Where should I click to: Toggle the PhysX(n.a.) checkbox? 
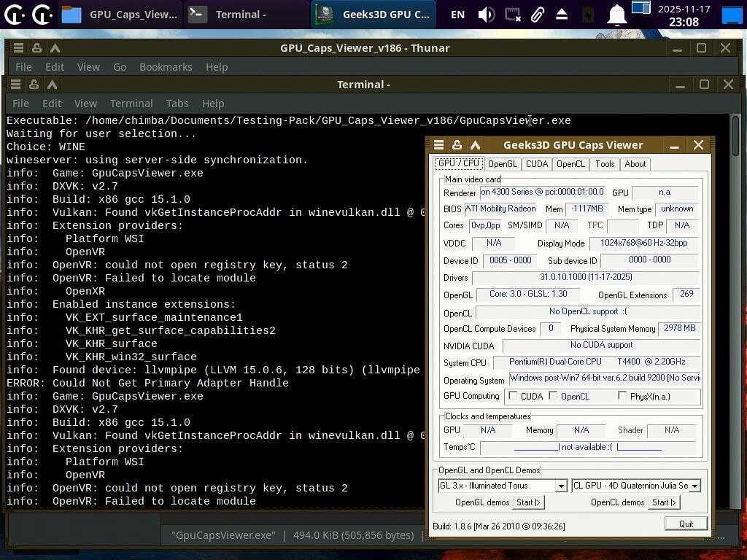pyautogui.click(x=622, y=395)
